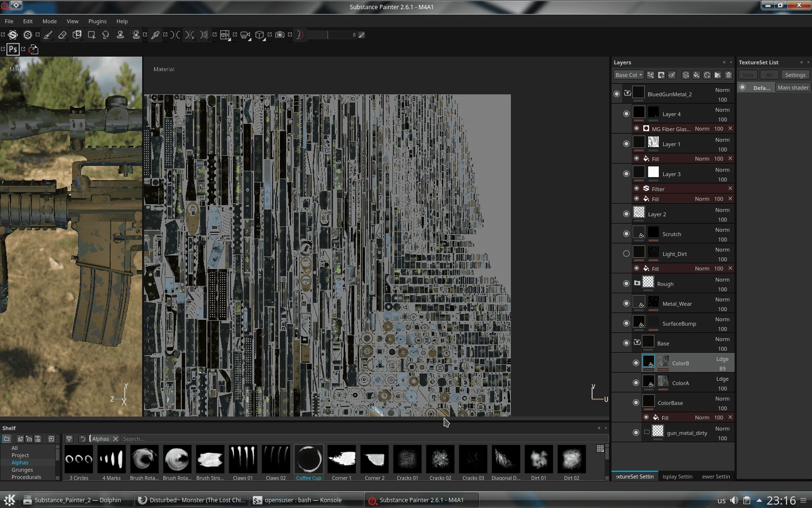Toggle visibility of Metal_Wear layer
Screen dimensions: 812x508
626,303
